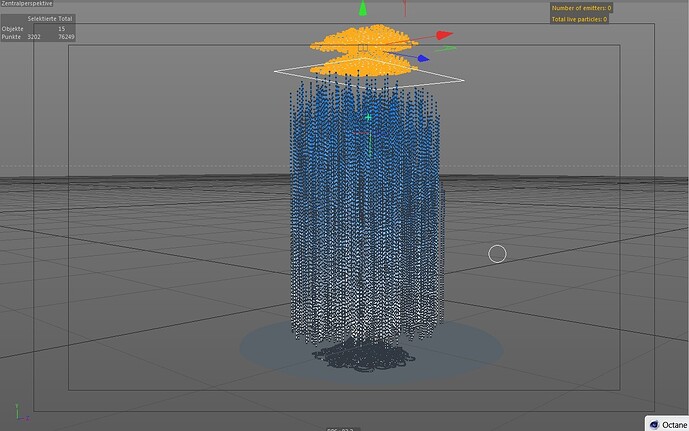Viewport: 689px width, 431px height.
Task: Click the 'Punkte' row label
Action: pos(11,37)
